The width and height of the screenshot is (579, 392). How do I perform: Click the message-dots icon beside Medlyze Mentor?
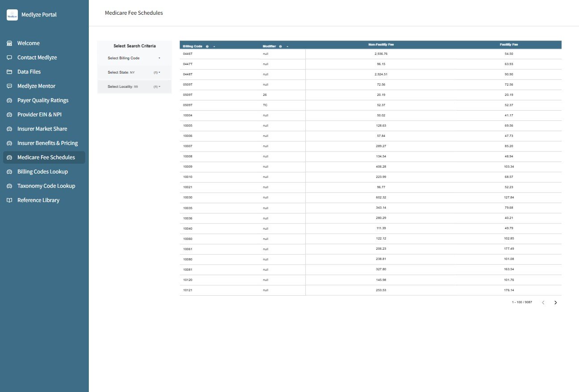click(9, 86)
